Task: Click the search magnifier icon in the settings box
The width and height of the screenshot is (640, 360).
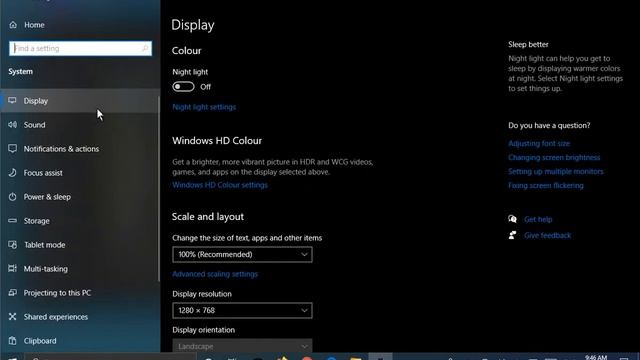Action: [x=145, y=48]
